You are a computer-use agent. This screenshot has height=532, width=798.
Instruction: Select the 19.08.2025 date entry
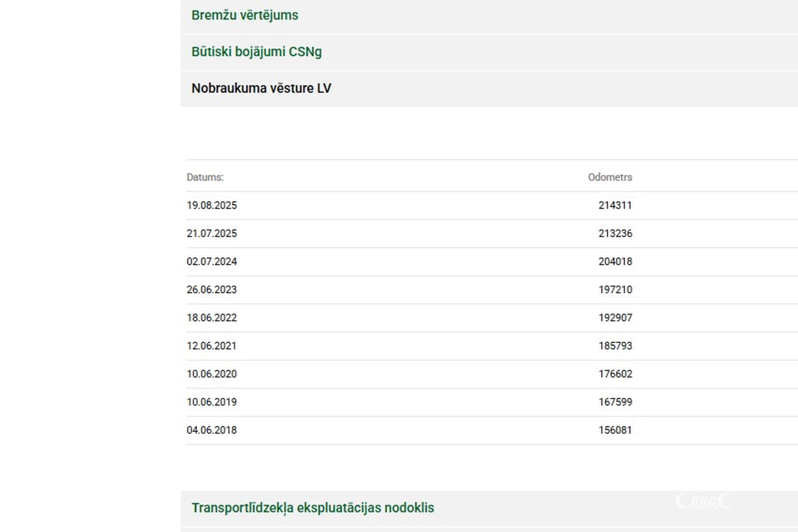(x=212, y=205)
